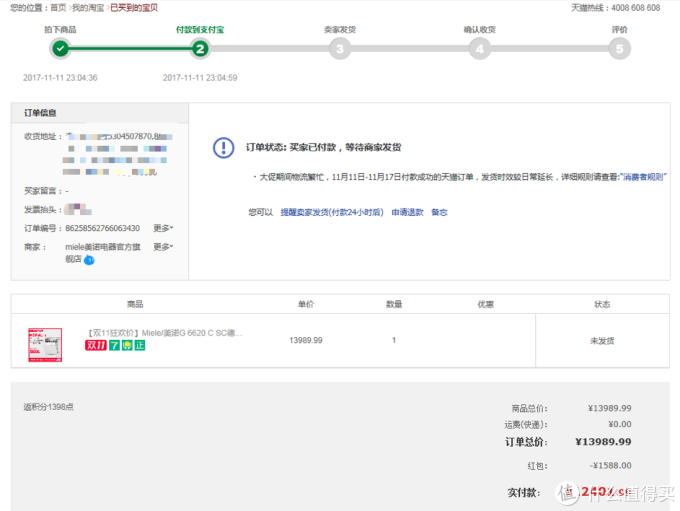The width and height of the screenshot is (680, 511).
Task: Open the Miele dishwasher product thumbnail
Action: pos(45,345)
